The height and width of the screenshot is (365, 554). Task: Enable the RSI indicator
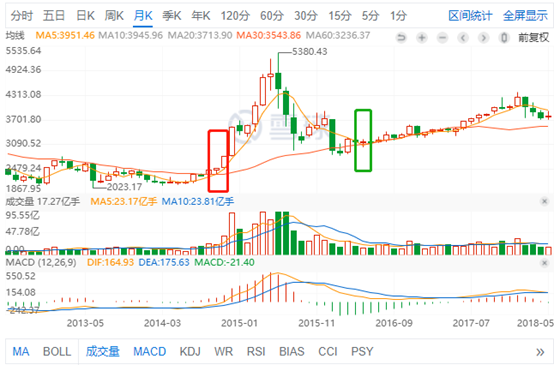(x=256, y=352)
